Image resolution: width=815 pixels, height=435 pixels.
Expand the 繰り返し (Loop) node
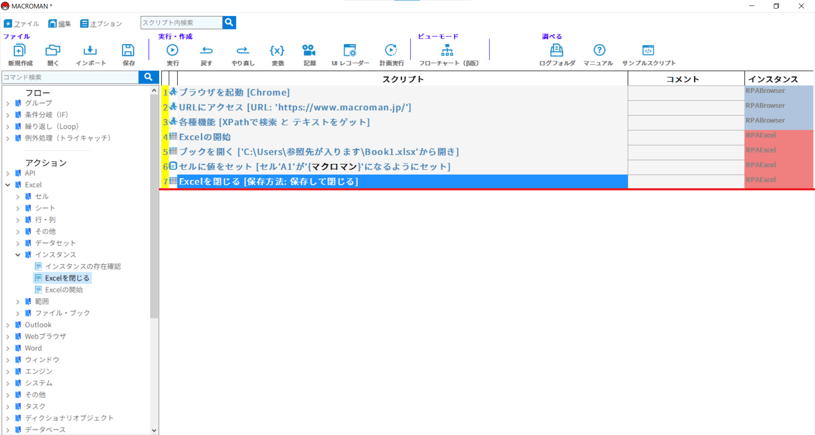pos(8,127)
